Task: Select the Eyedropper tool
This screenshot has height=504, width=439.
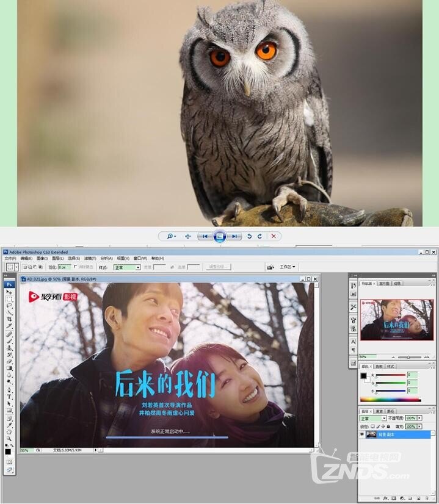Action: coord(9,425)
